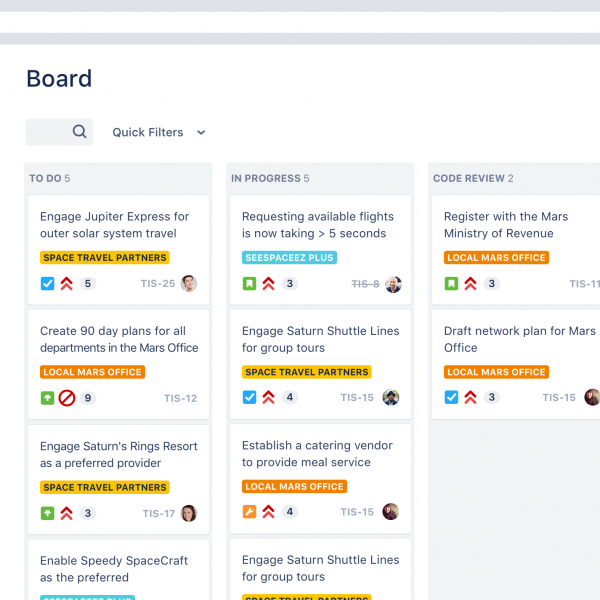Click the red blocker icon on TIS-12 card
This screenshot has width=600, height=600.
click(67, 398)
